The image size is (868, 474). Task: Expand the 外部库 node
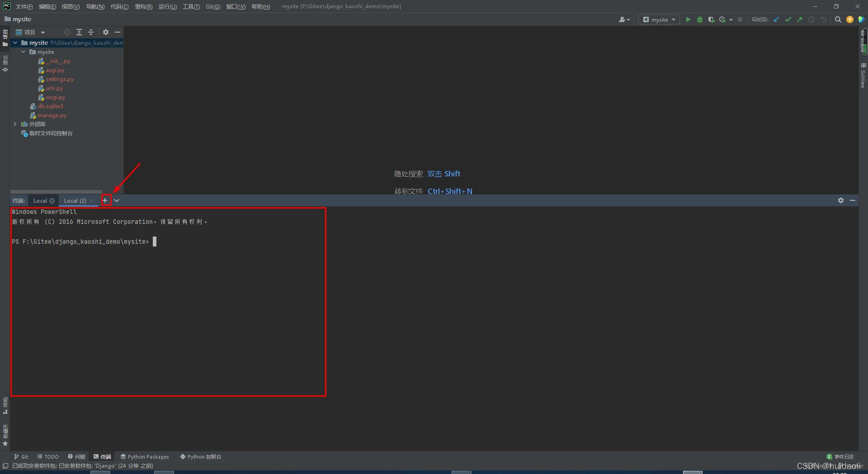tap(15, 124)
